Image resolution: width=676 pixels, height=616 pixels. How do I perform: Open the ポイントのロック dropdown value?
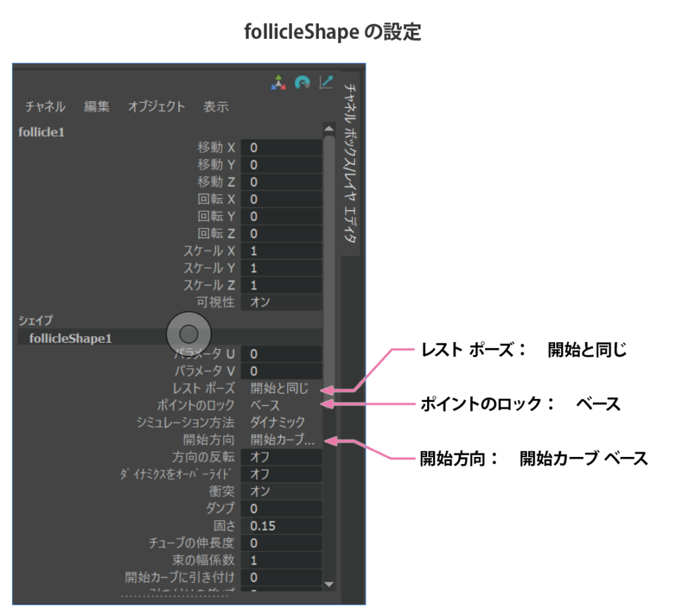click(x=281, y=405)
